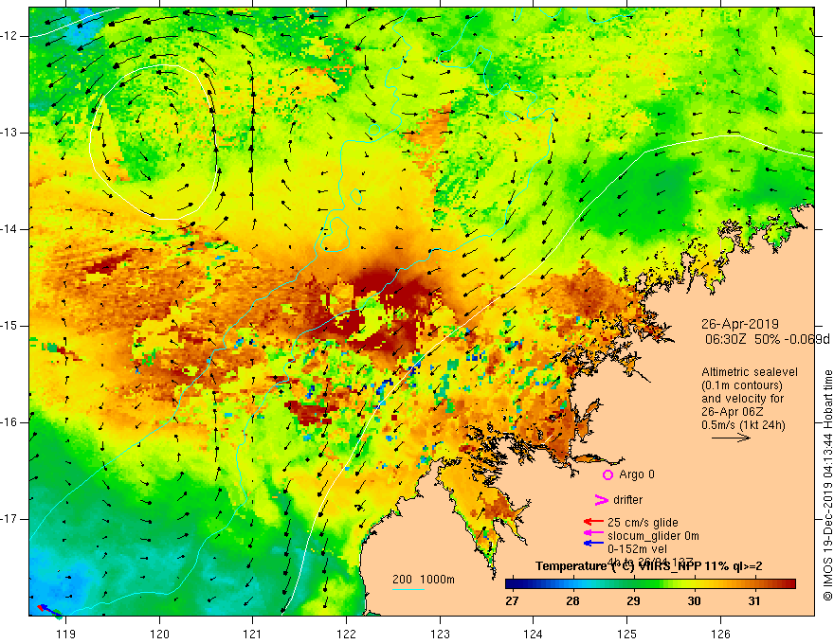This screenshot has height=644, width=834.
Task: Click the 27 value on color bar
Action: coord(512,601)
